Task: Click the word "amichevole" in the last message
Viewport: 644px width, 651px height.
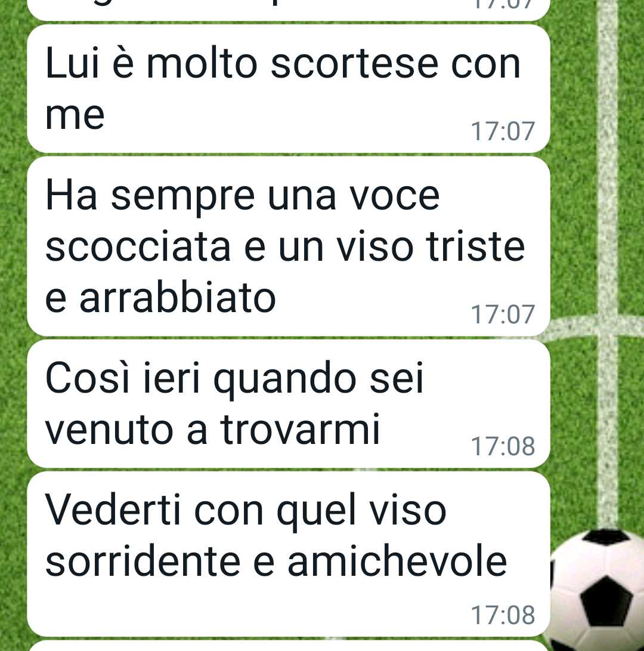Action: [x=397, y=561]
